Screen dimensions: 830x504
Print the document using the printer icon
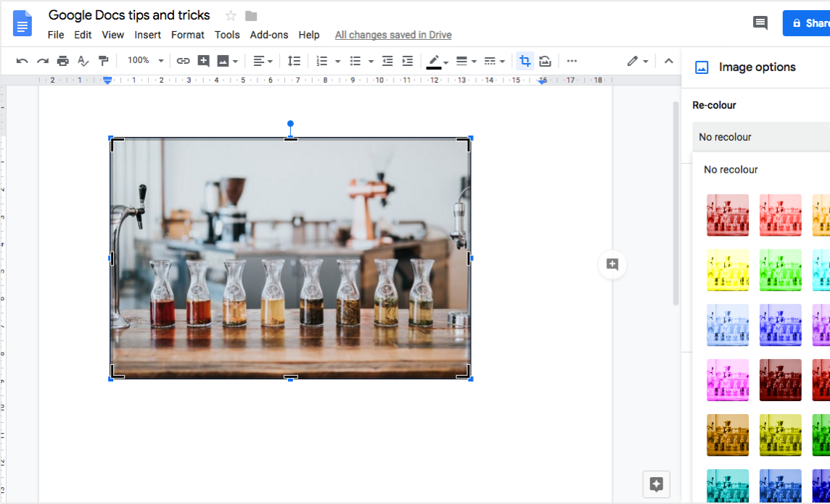[x=63, y=61]
